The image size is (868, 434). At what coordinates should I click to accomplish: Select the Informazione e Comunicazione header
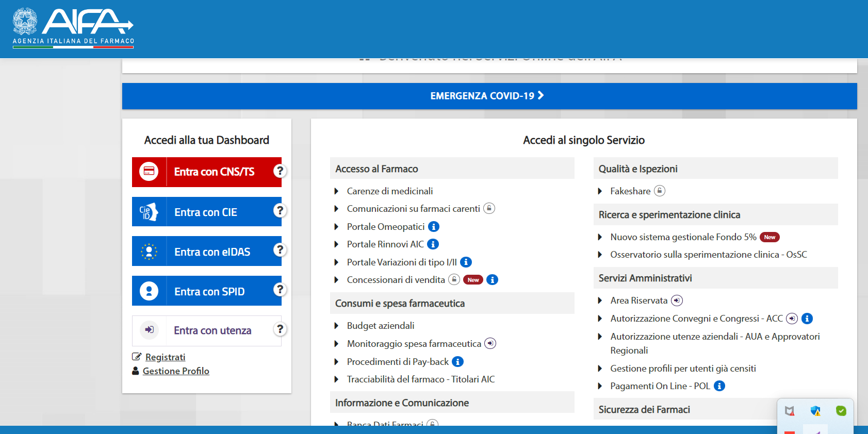click(452, 403)
